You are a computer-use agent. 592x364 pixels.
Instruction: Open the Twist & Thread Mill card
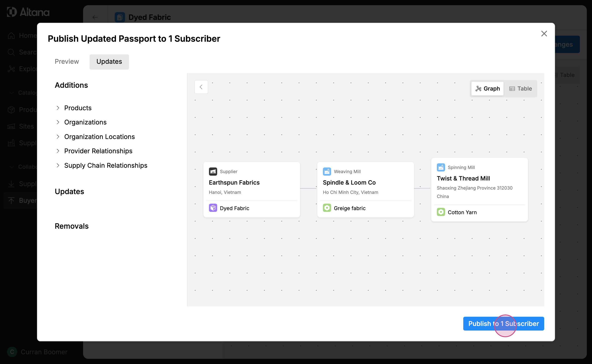tap(463, 178)
